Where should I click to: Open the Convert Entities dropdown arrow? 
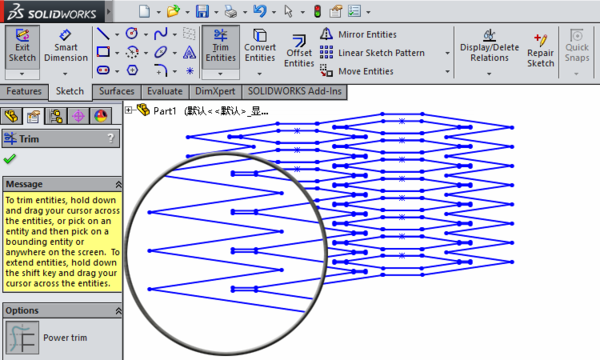tap(259, 73)
